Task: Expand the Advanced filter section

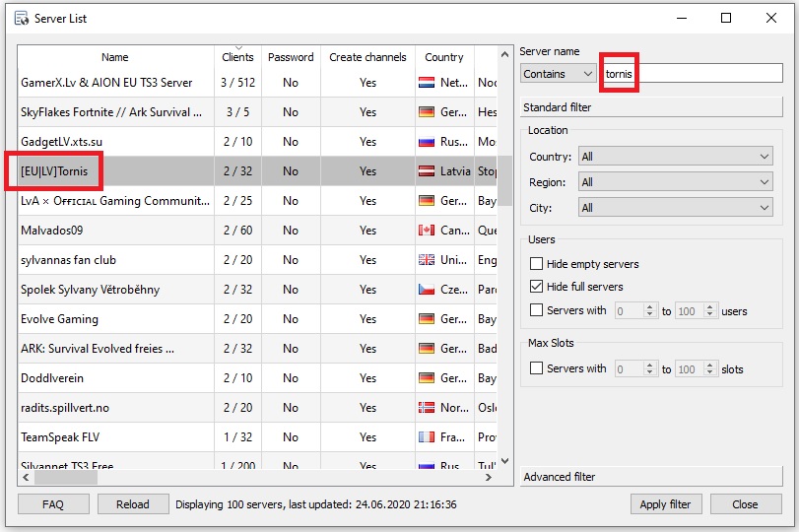Action: click(x=651, y=477)
